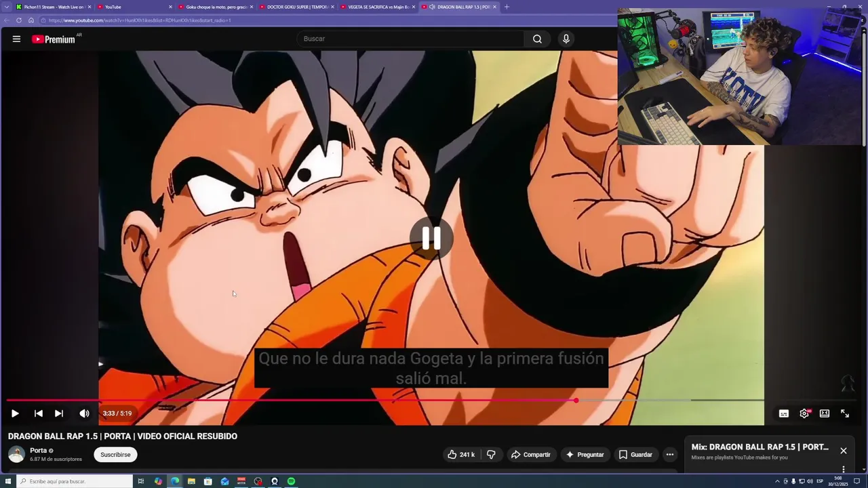868x488 pixels.
Task: Reload the page
Action: [x=18, y=20]
